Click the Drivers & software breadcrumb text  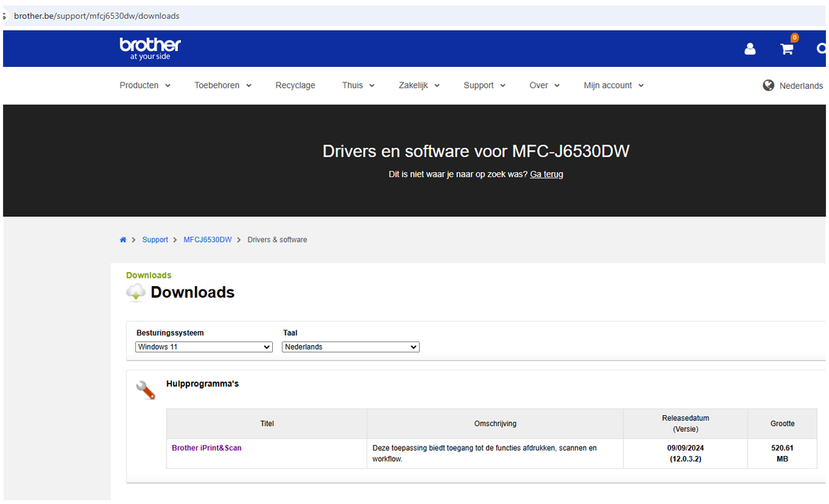pyautogui.click(x=277, y=239)
